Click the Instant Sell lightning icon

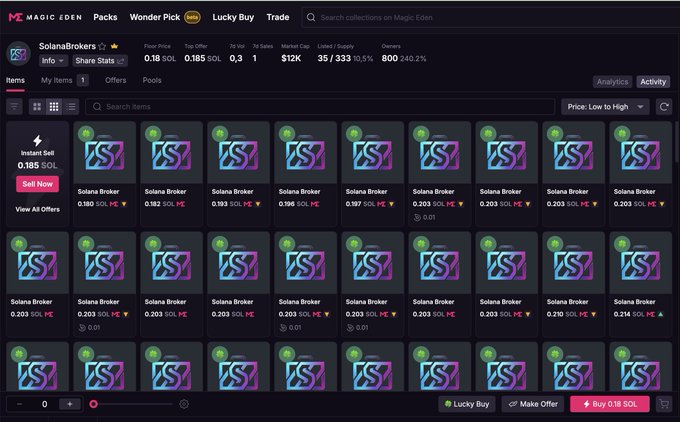pos(38,141)
